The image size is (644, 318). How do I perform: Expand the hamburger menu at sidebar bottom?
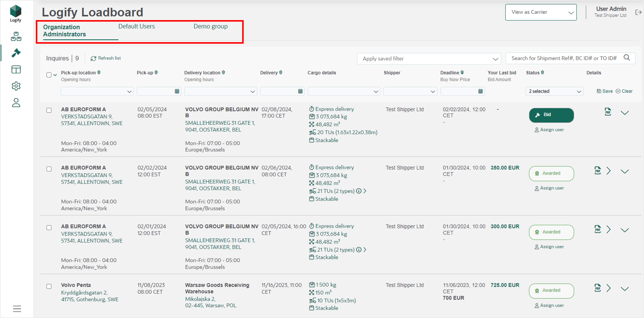pos(17,309)
